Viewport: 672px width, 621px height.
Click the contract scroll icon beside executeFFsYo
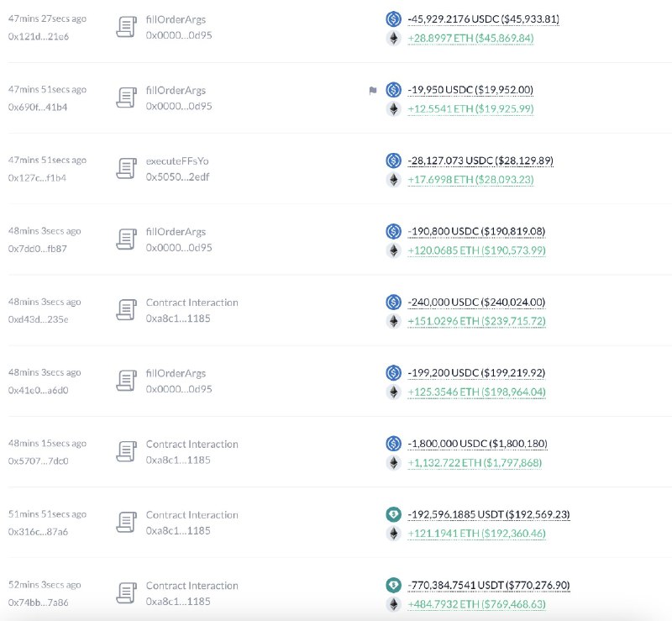pos(127,169)
